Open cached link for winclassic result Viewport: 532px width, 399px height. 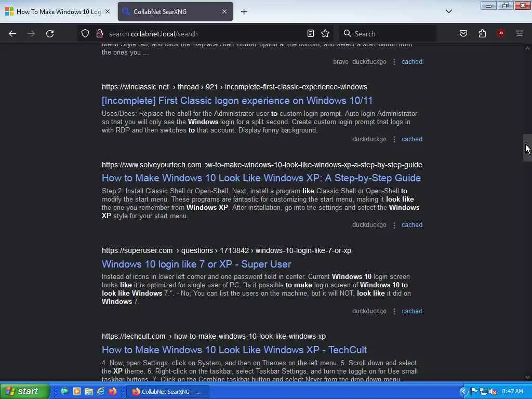click(412, 139)
